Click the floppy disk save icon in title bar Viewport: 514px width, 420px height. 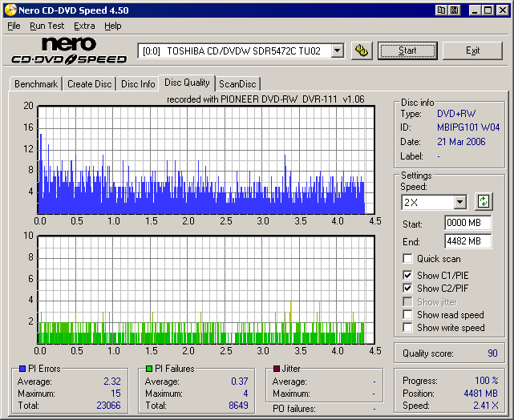click(x=454, y=10)
